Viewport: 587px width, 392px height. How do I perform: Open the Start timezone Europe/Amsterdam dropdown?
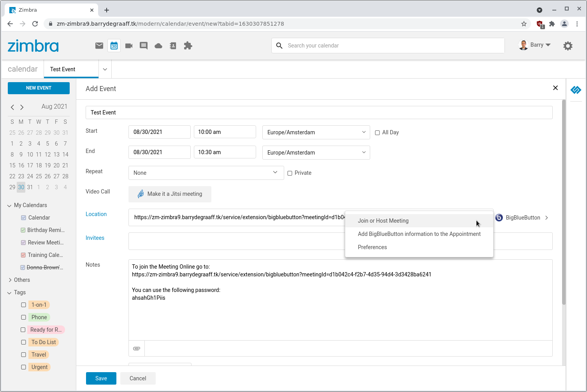[x=316, y=132]
